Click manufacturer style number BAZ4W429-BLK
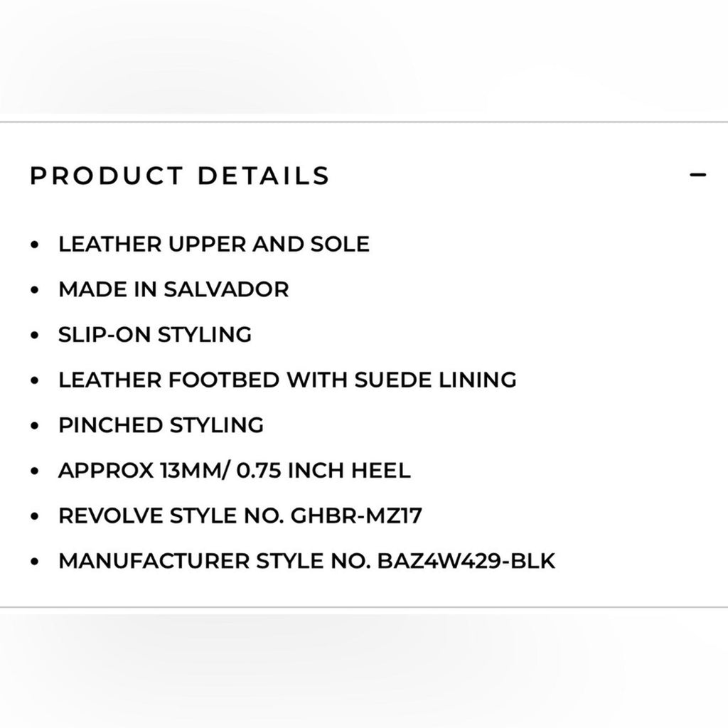Screen dimensions: 728x728 point(467,562)
